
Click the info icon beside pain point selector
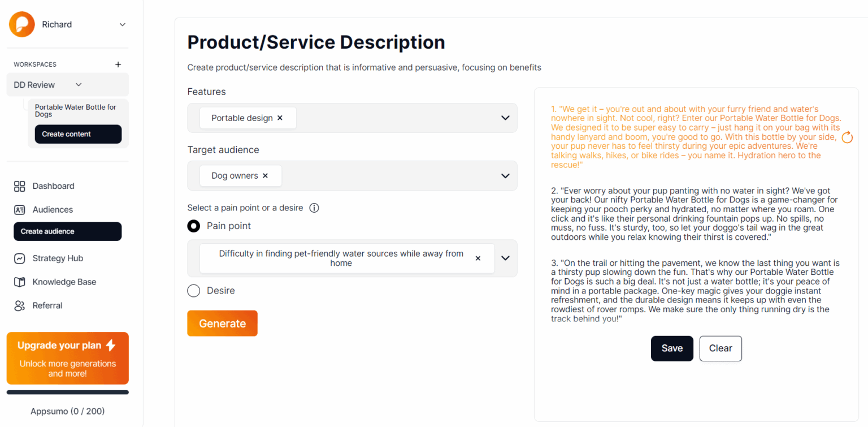tap(314, 208)
